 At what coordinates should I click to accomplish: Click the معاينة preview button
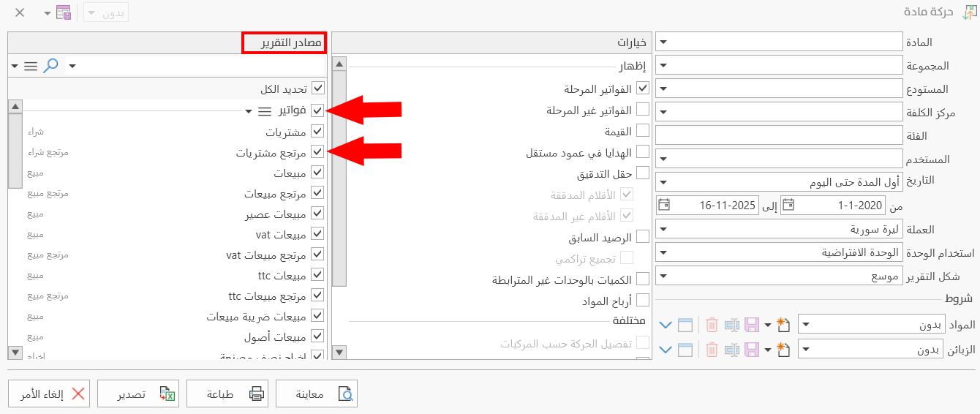(x=317, y=394)
